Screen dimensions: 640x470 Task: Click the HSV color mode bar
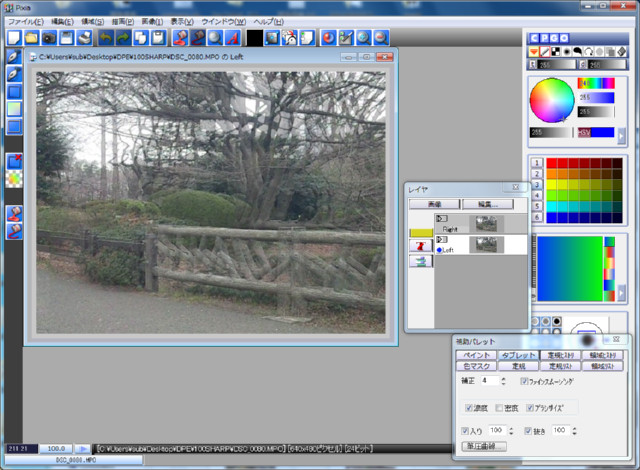pos(596,132)
